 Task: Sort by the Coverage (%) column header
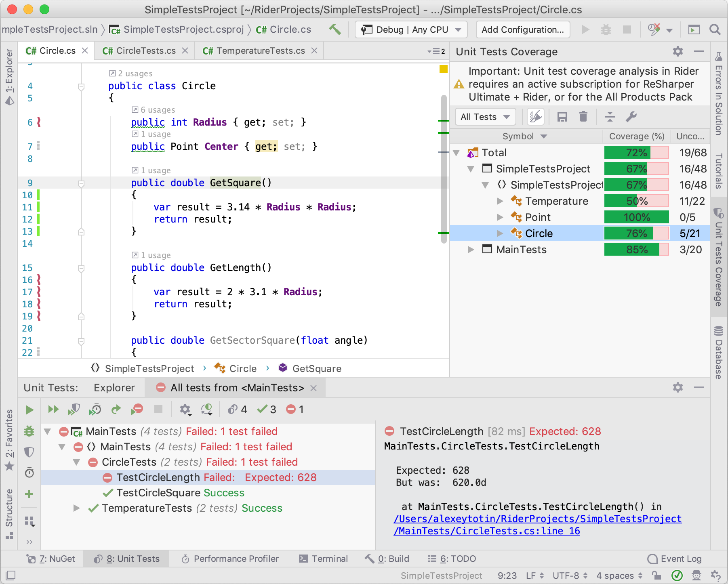tap(636, 136)
